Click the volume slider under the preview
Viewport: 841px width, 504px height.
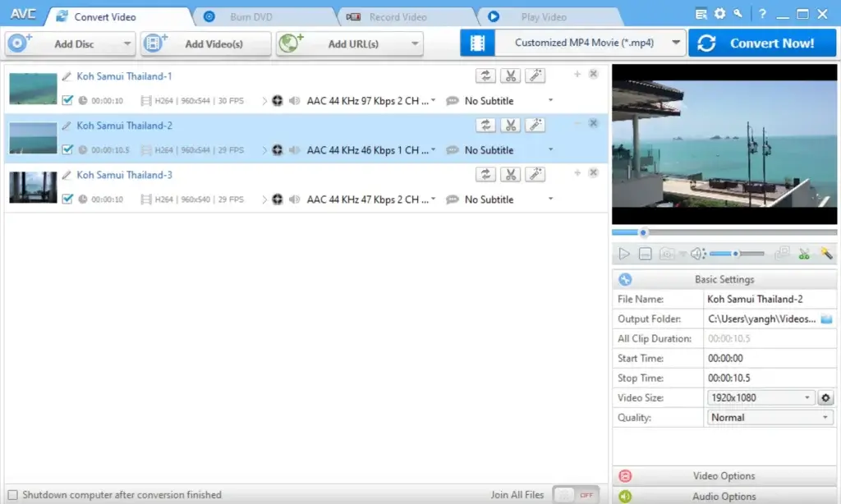point(736,254)
